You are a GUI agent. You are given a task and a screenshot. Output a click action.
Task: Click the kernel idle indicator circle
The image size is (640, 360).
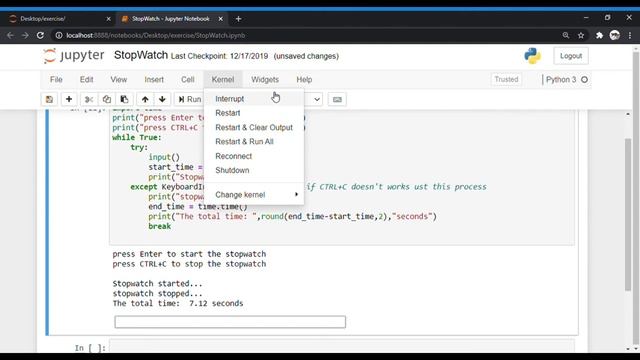(584, 80)
